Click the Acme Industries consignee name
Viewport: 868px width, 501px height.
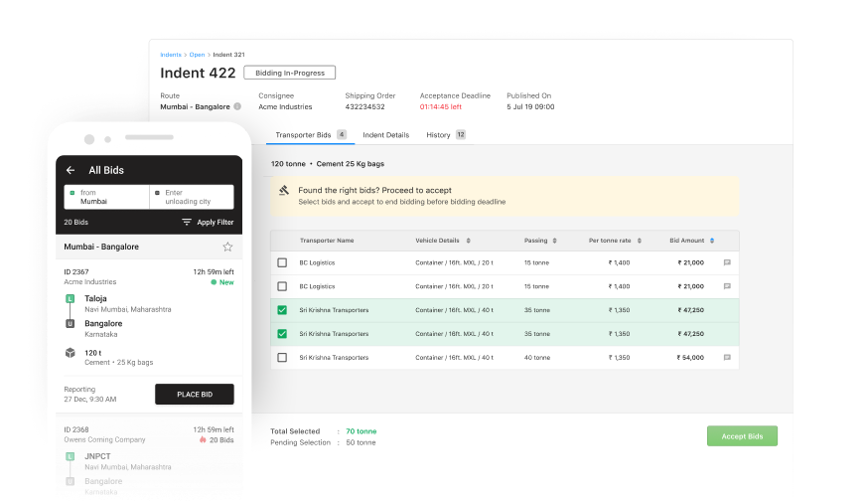click(285, 106)
